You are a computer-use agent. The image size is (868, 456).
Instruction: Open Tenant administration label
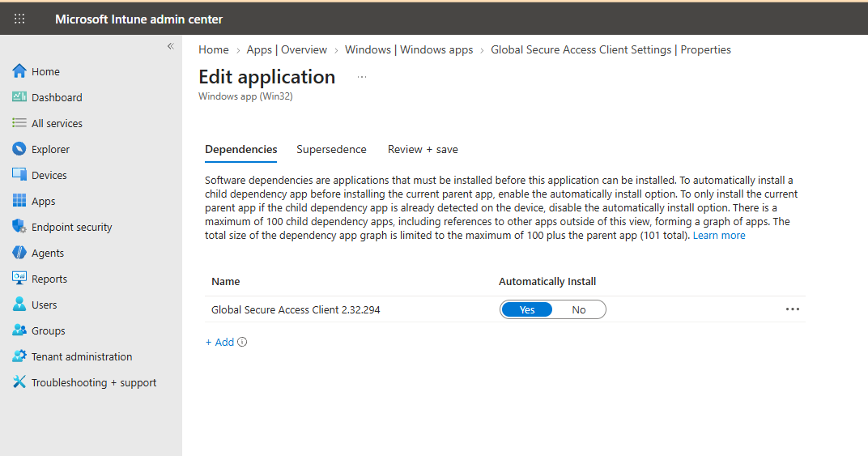(82, 357)
